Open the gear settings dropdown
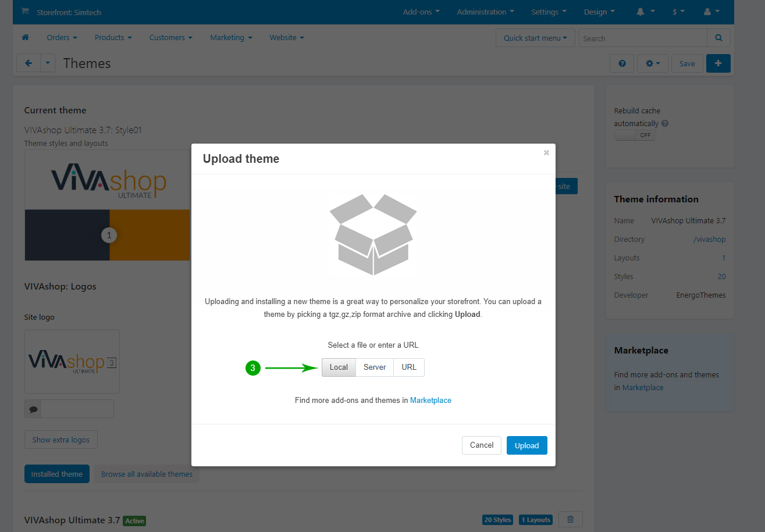This screenshot has width=765, height=532. point(653,63)
